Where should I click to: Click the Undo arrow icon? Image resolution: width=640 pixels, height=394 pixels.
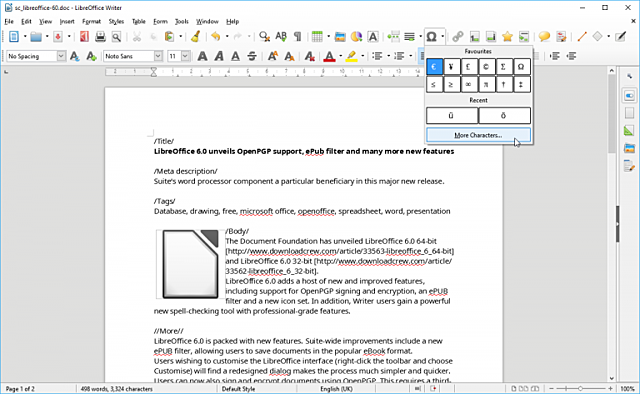coord(216,37)
